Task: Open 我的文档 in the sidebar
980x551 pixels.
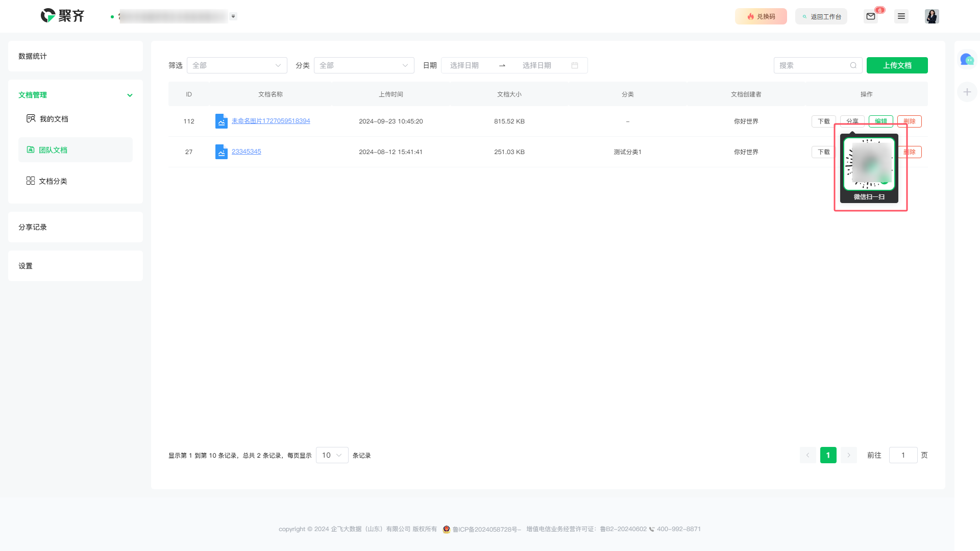Action: (x=76, y=119)
